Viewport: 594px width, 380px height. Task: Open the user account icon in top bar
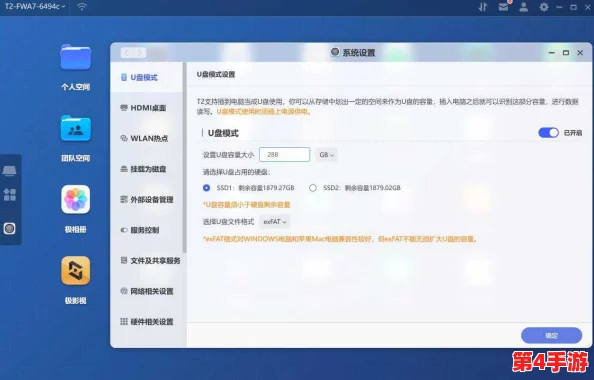(524, 7)
